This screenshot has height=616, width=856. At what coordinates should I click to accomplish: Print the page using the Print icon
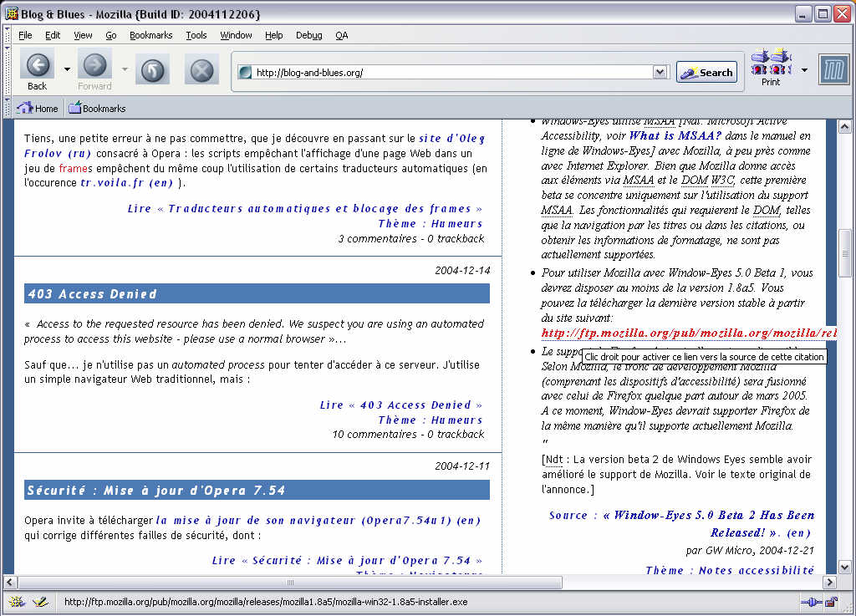[771, 68]
